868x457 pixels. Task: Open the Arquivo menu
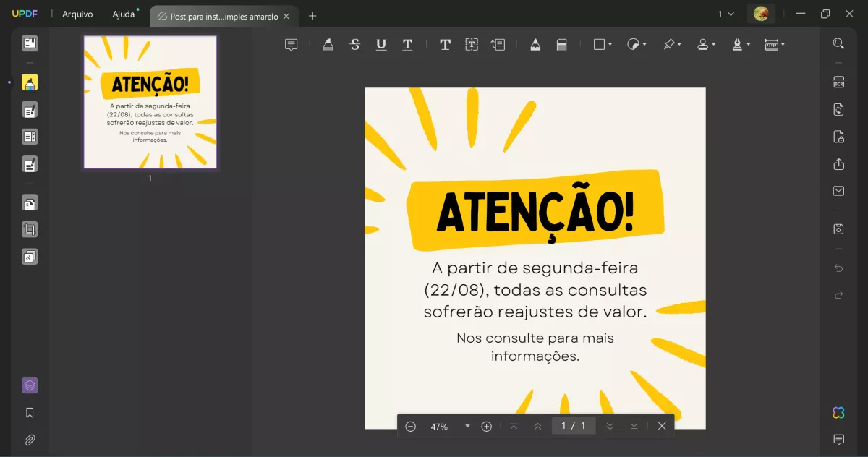point(77,14)
